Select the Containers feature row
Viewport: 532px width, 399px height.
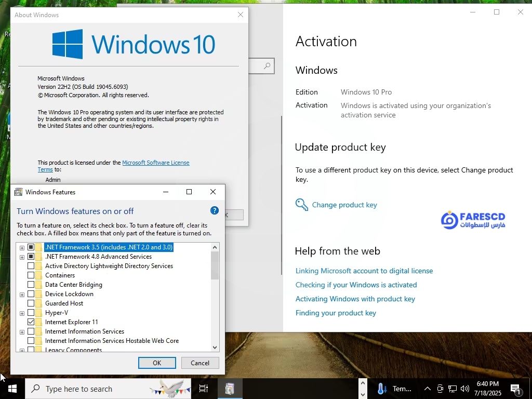click(x=60, y=275)
